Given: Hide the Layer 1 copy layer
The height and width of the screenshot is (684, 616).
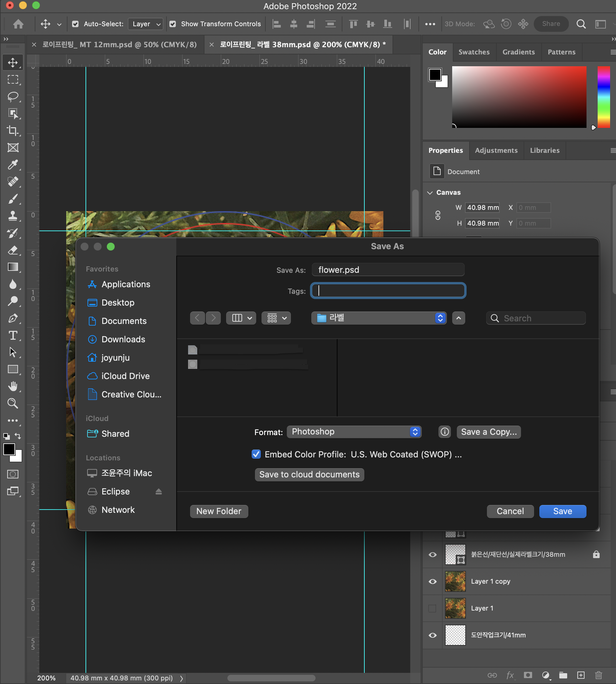Looking at the screenshot, I should (432, 581).
